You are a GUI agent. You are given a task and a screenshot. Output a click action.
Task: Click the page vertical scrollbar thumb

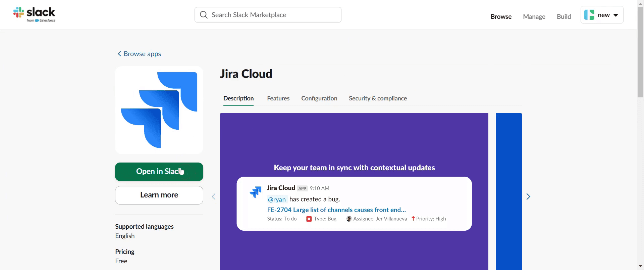tap(640, 52)
